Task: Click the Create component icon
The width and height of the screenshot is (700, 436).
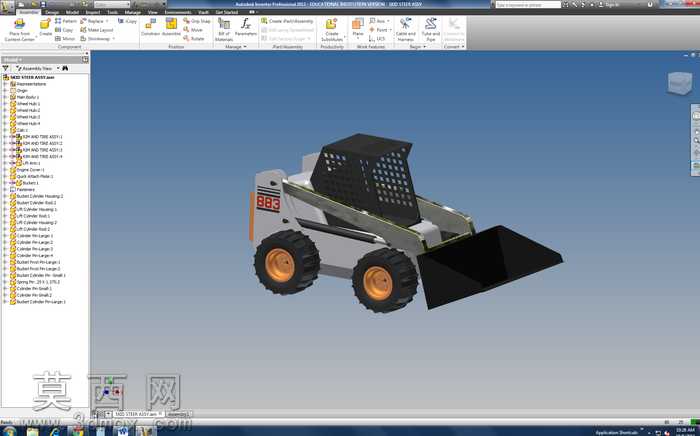Action: (x=46, y=25)
